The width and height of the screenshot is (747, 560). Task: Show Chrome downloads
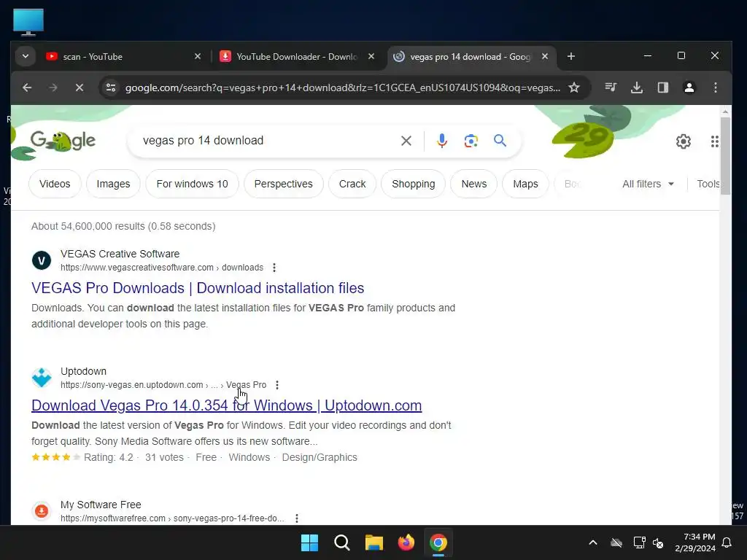click(636, 87)
